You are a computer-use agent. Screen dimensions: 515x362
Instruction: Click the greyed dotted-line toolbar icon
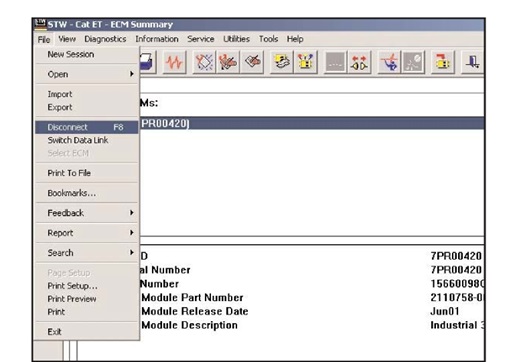(x=335, y=62)
